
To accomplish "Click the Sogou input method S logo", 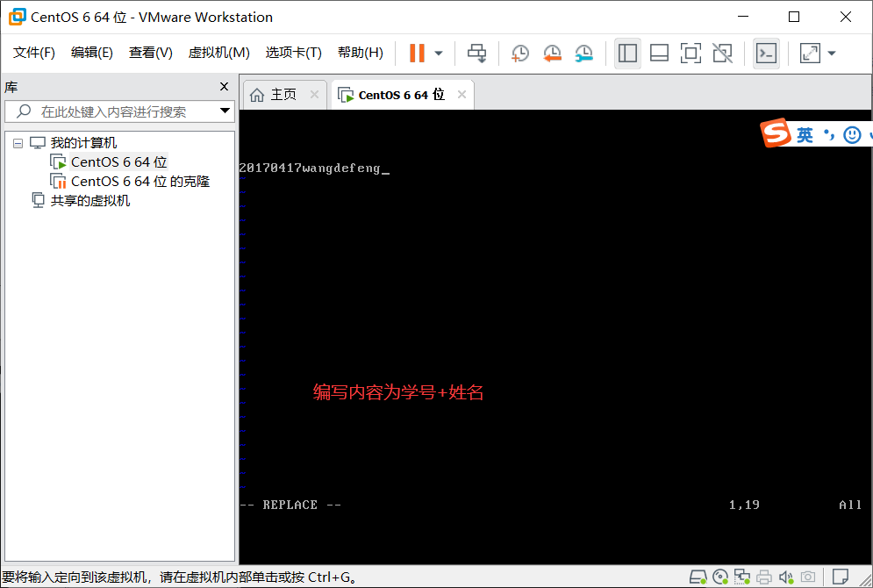I will 775,133.
